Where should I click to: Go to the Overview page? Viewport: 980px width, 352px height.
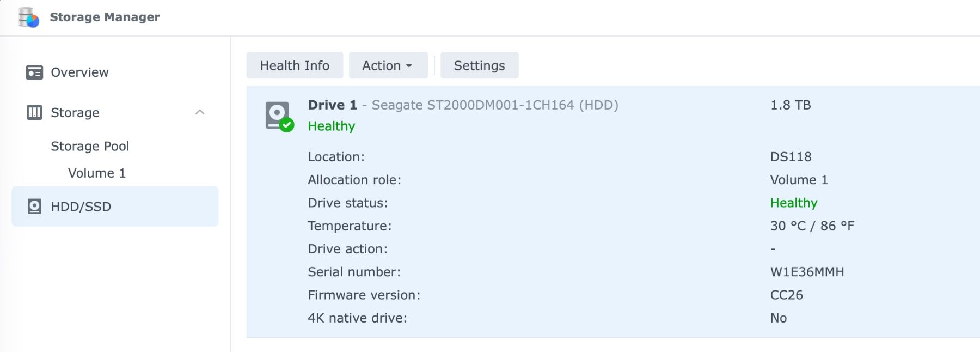pyautogui.click(x=79, y=72)
